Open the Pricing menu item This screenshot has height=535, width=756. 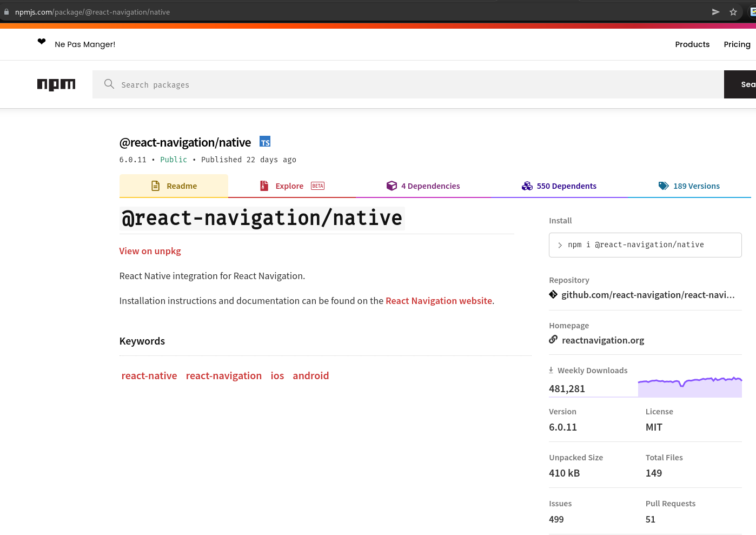737,44
